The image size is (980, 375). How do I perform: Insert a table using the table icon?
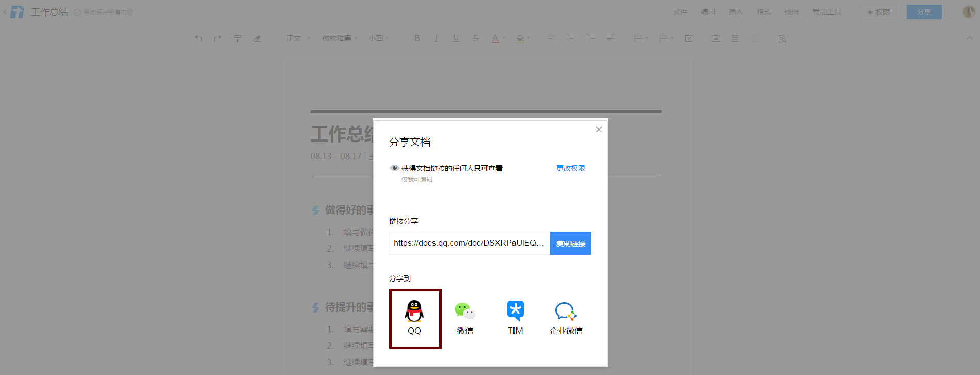[735, 38]
